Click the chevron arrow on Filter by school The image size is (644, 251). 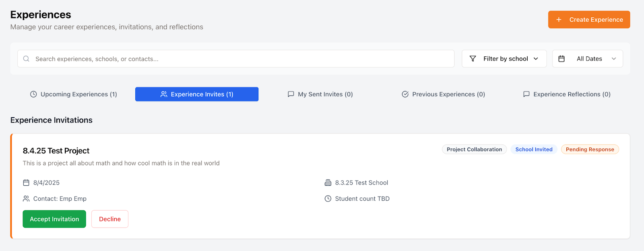point(536,59)
